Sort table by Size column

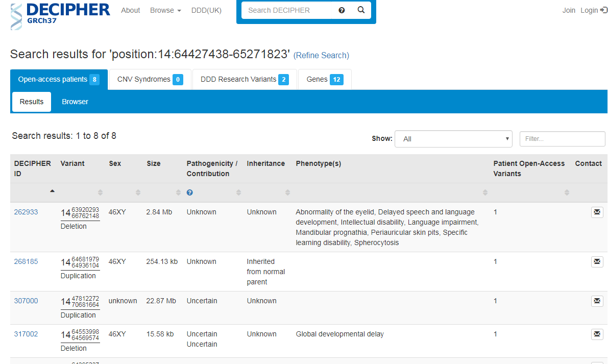pos(178,192)
